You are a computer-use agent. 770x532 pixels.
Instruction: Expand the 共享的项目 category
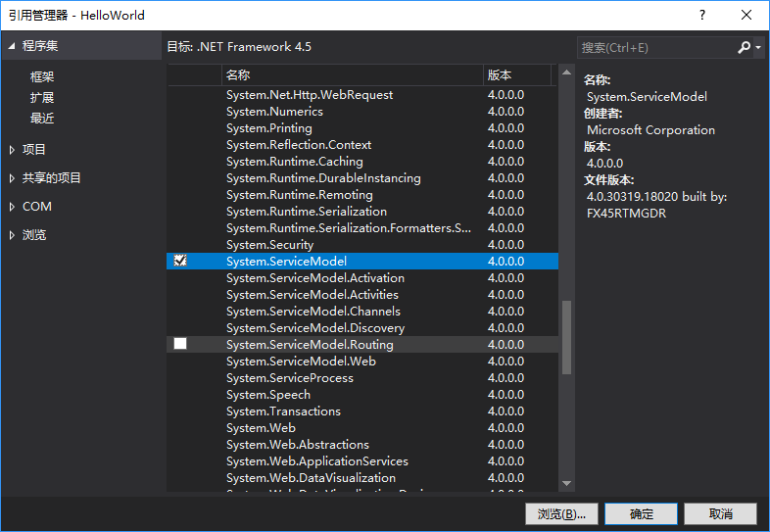pyautogui.click(x=12, y=178)
